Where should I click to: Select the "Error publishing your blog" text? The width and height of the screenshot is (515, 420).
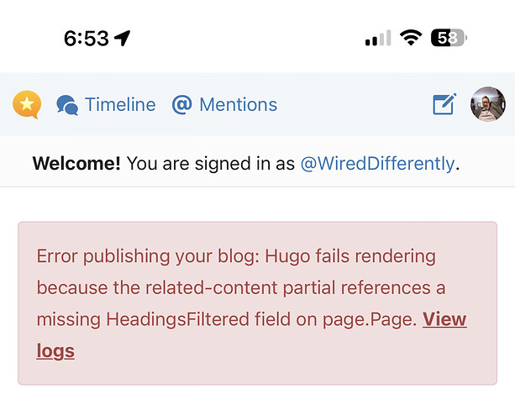pos(148,256)
